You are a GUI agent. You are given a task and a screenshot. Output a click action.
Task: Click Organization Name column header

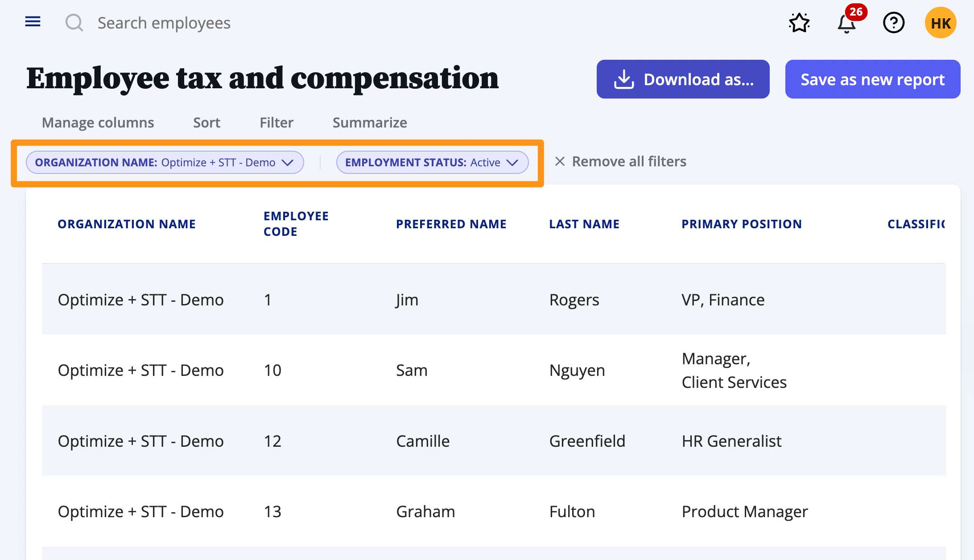[x=127, y=224]
